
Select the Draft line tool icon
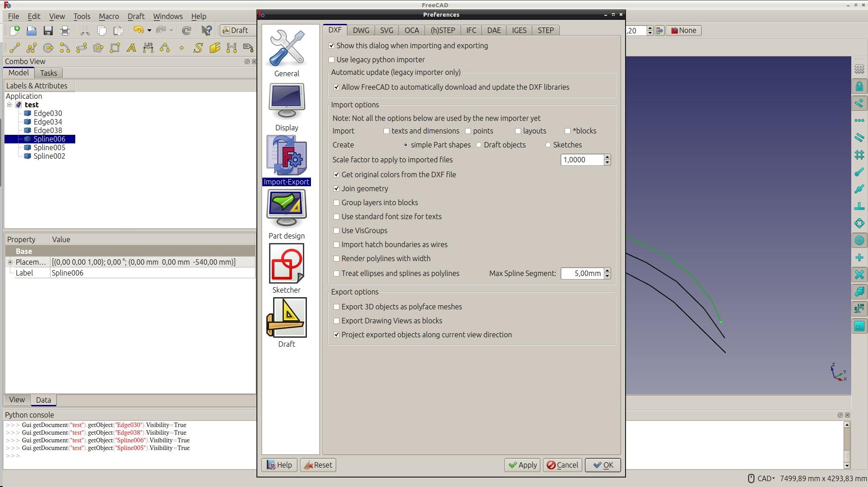click(14, 48)
